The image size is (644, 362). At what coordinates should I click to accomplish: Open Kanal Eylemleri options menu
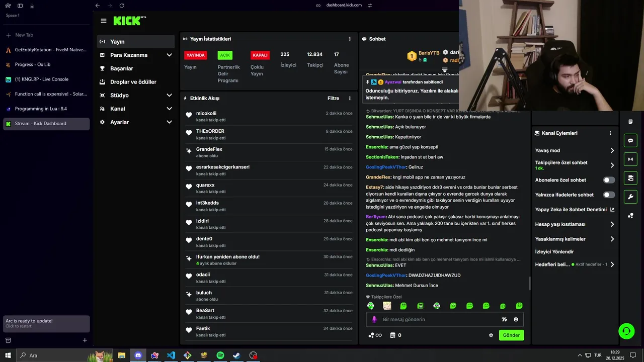click(x=610, y=133)
